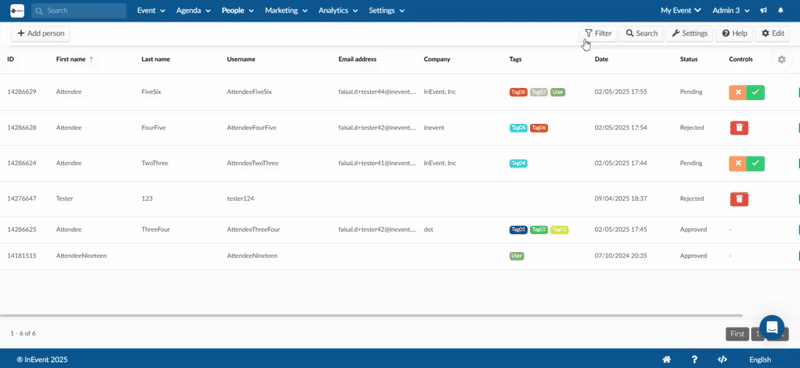Expand the People menu

point(238,10)
